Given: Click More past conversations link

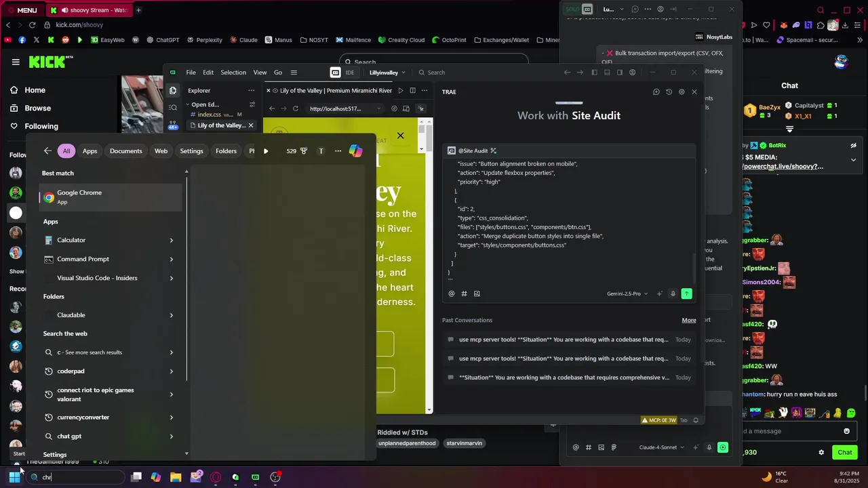Looking at the screenshot, I should coord(689,320).
